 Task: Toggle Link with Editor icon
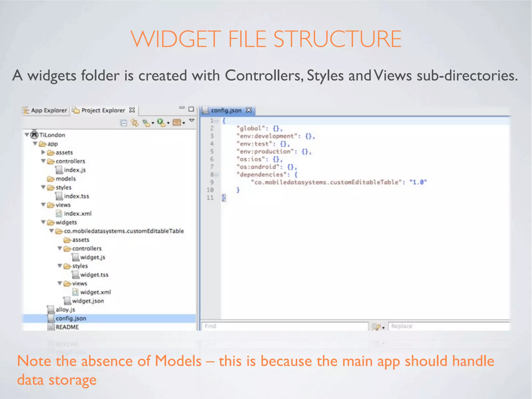(135, 123)
